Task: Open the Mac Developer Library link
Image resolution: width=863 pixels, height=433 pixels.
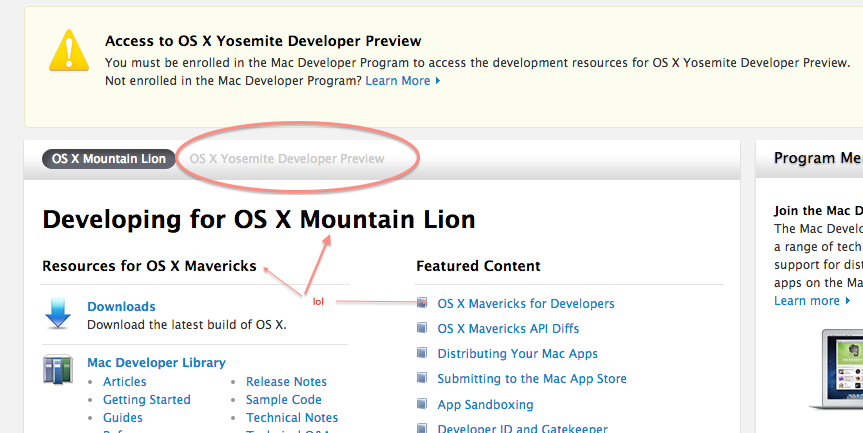Action: 156,363
